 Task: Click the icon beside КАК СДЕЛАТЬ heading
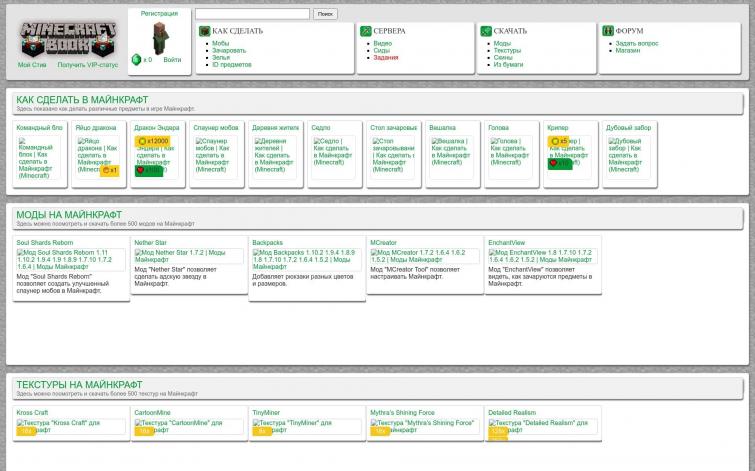click(x=205, y=31)
